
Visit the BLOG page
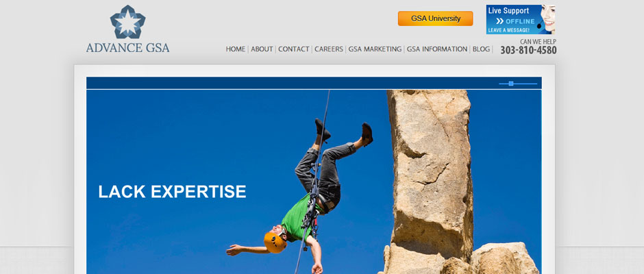point(482,49)
